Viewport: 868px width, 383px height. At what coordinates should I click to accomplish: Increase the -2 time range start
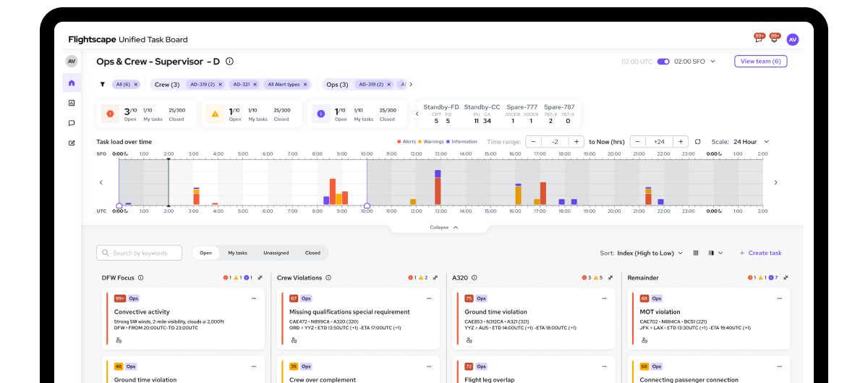[576, 142]
